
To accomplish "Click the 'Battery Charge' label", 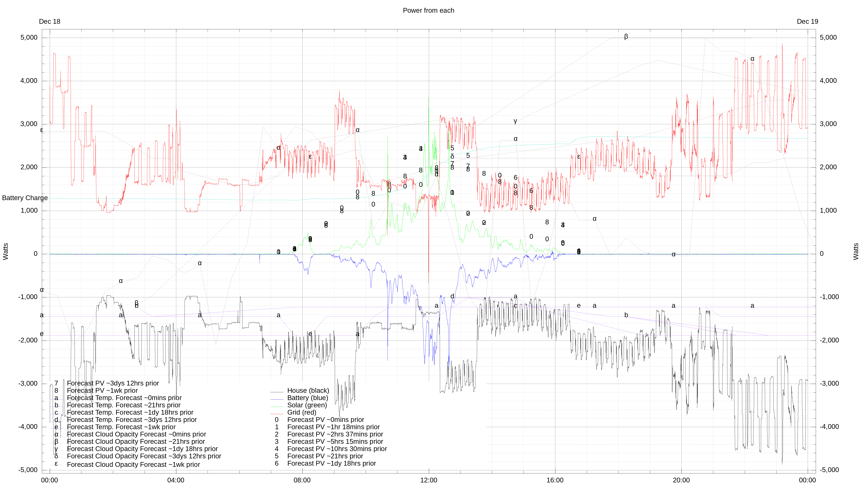I will click(x=25, y=198).
